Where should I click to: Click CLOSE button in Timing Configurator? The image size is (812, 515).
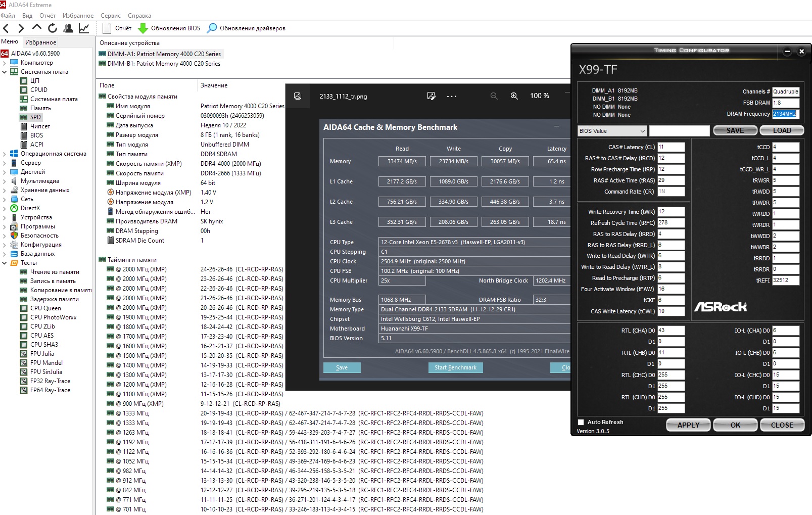tap(782, 425)
